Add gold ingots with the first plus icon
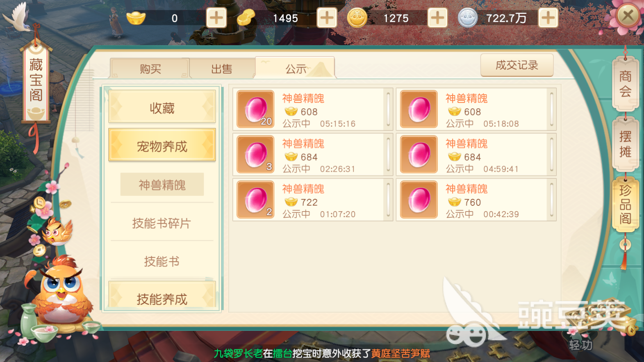This screenshot has height=362, width=644. [216, 18]
